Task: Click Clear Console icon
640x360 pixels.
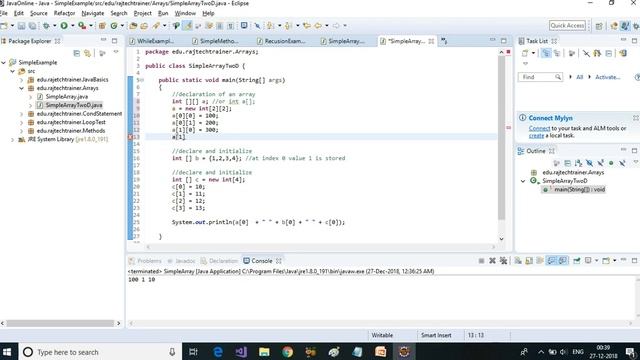Action: pos(518,260)
